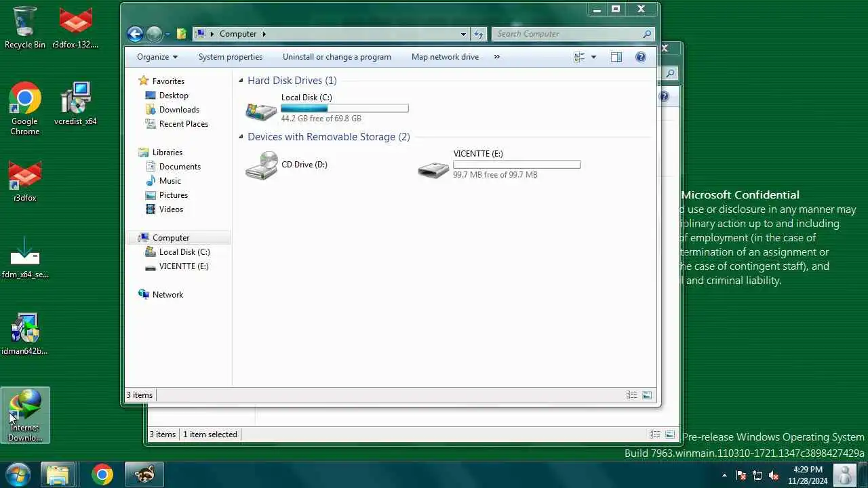
Task: Click System properties in toolbar
Action: [231, 57]
